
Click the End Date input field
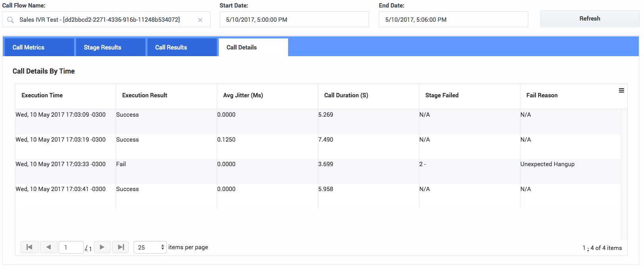[453, 19]
